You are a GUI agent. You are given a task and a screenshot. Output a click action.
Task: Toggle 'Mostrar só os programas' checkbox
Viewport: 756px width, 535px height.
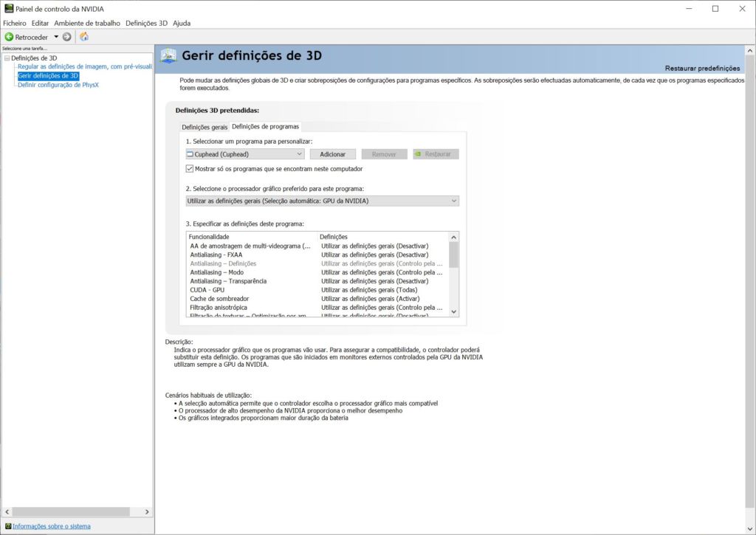[x=190, y=169]
